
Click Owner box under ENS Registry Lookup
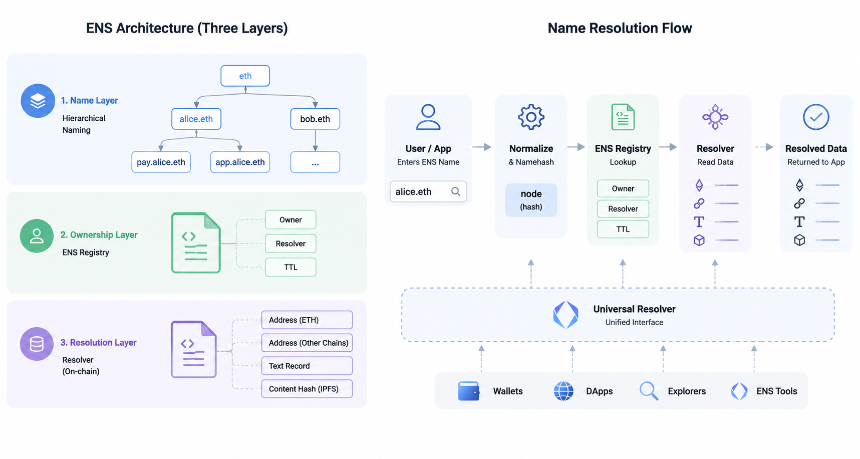(623, 188)
